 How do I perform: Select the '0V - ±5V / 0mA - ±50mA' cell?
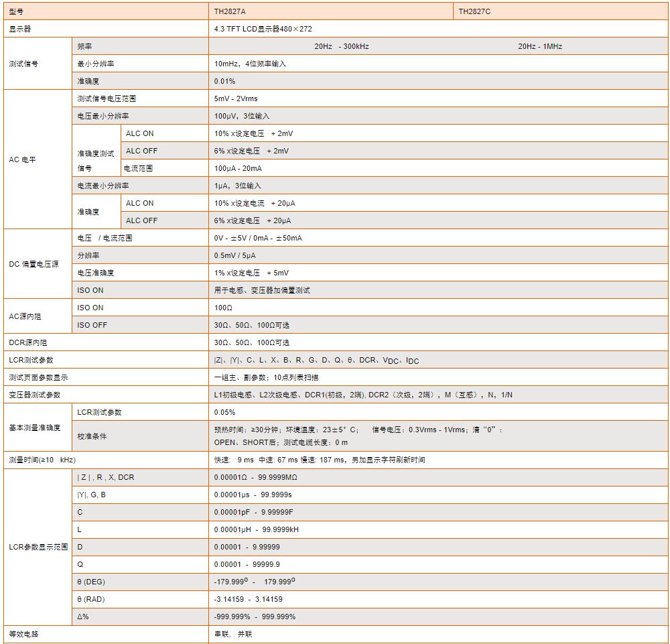click(438, 238)
